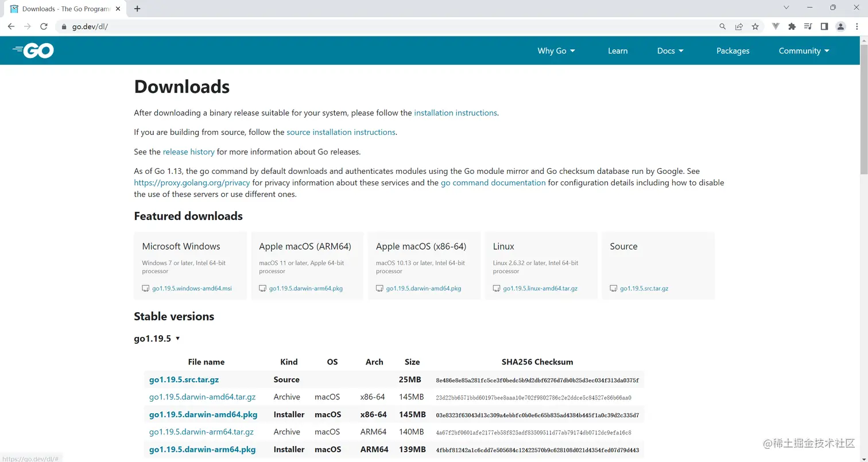This screenshot has height=462, width=868.
Task: Click download icon beside featured go1.19.5.darwin-arm64.pkg
Action: pos(262,288)
